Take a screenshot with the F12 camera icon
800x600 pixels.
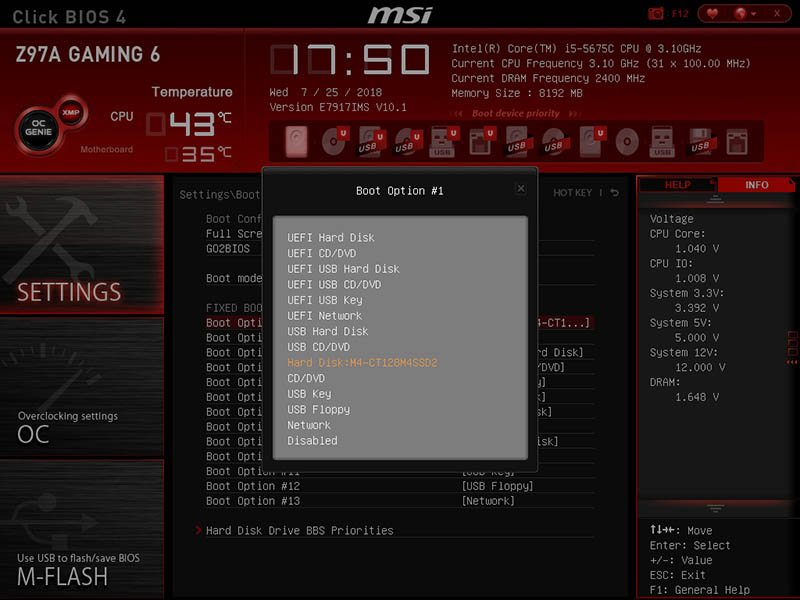tap(655, 13)
